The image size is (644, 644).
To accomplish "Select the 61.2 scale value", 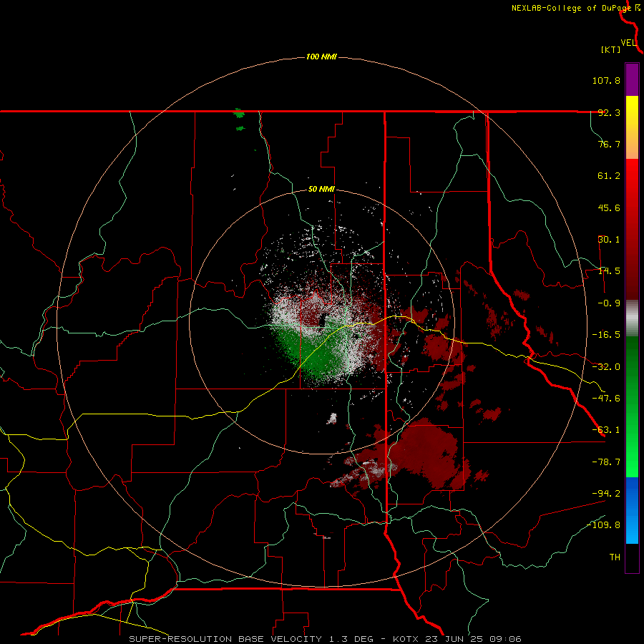I will point(609,176).
